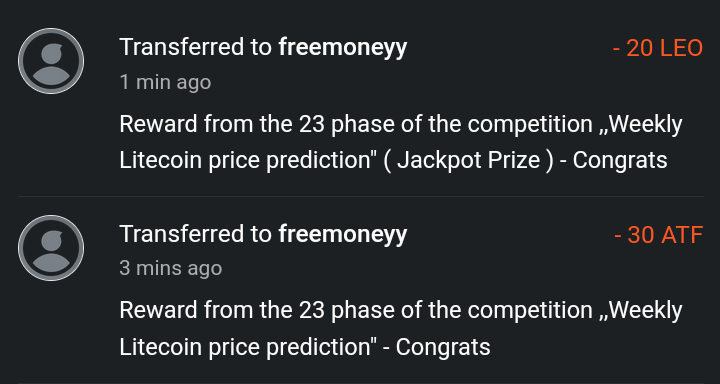The height and width of the screenshot is (384, 720).
Task: Click the '1 min ago' timestamp
Action: (165, 83)
